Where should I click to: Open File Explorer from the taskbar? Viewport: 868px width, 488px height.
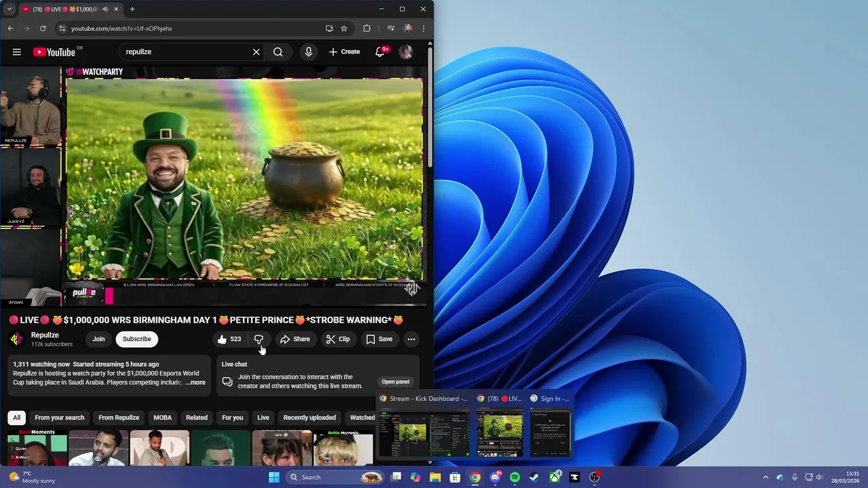click(435, 477)
